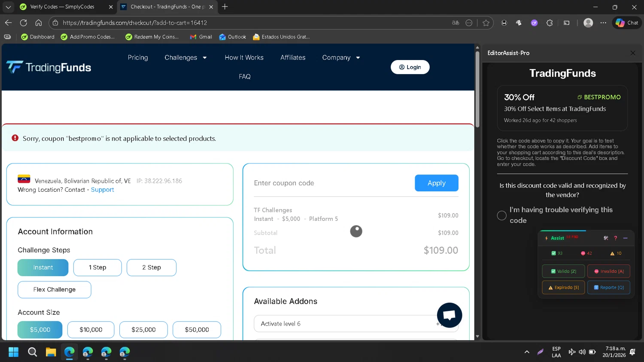The height and width of the screenshot is (362, 644).
Task: Choose the Flex Challenge option
Action: pos(55,290)
